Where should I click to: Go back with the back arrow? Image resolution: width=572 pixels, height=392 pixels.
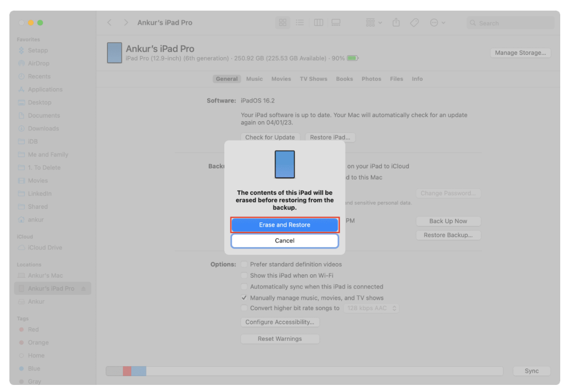(109, 22)
